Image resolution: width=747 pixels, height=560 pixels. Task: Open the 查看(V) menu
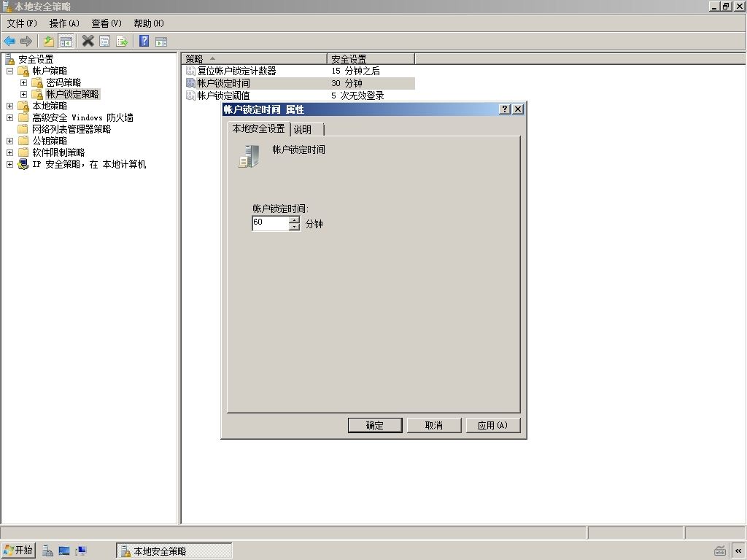click(x=107, y=23)
